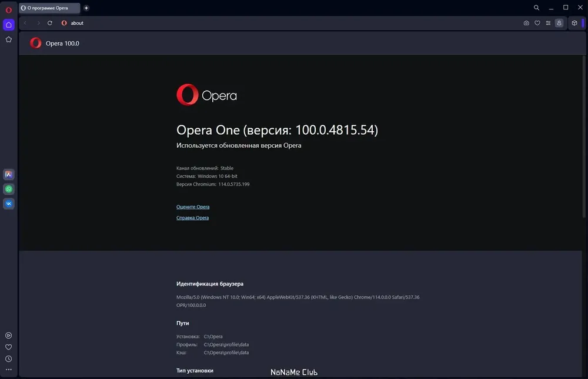The image size is (588, 379).
Task: Select the 'О программе Opera' tab
Action: (49, 8)
